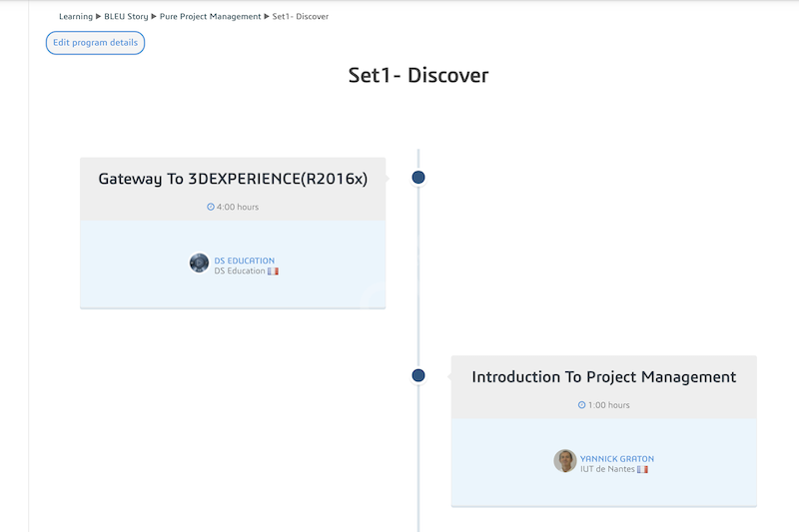
Task: Click the 1:00 hours duration text
Action: coord(609,404)
